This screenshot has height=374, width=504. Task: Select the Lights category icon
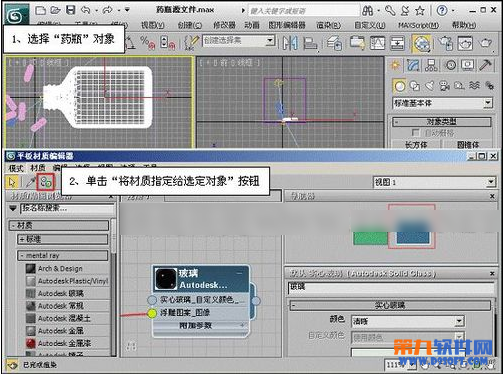[x=429, y=86]
